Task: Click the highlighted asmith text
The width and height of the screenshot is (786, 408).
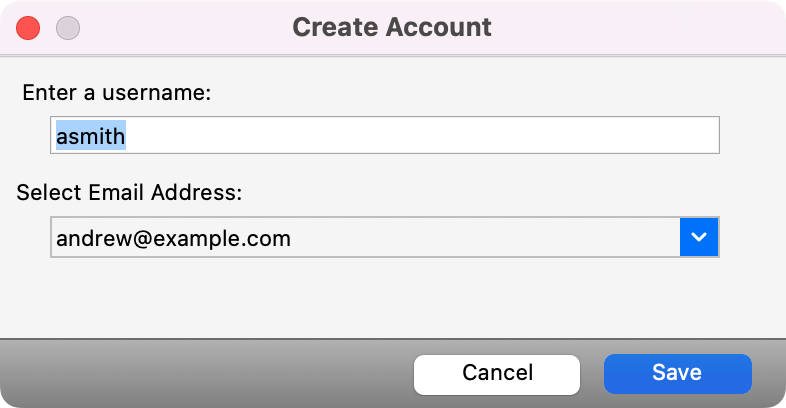Action: [x=90, y=135]
